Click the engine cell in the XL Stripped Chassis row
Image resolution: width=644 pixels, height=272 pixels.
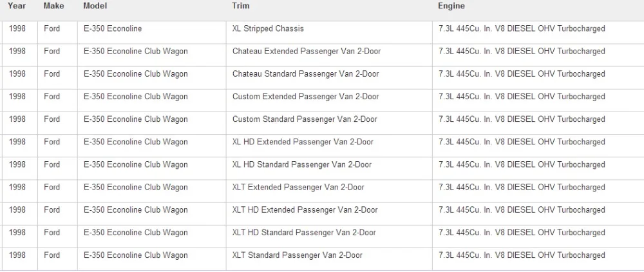pos(522,29)
